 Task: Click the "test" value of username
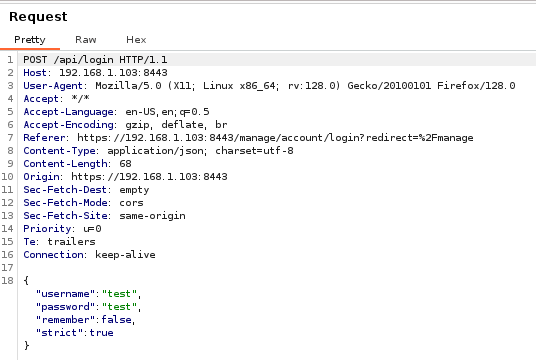click(119, 294)
